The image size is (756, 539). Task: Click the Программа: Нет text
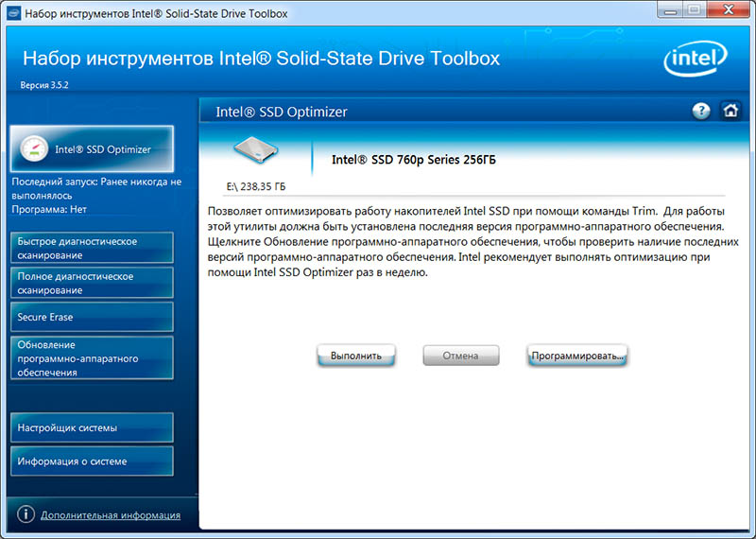tap(49, 209)
